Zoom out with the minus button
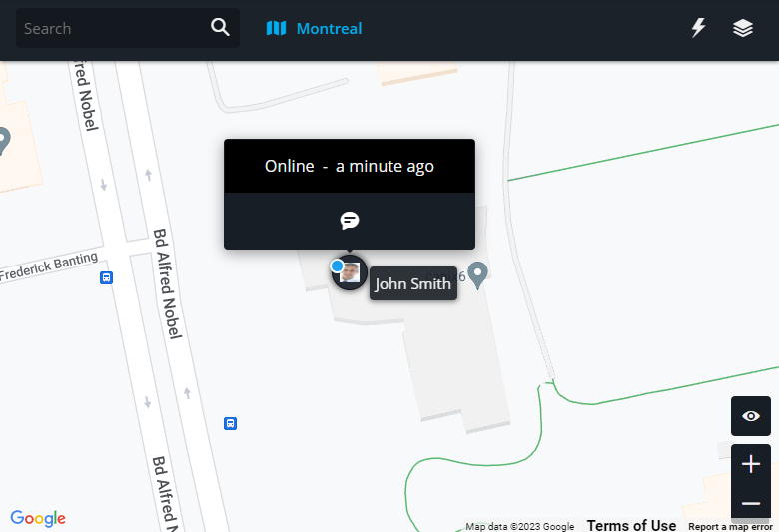The height and width of the screenshot is (532, 779). pos(751,504)
